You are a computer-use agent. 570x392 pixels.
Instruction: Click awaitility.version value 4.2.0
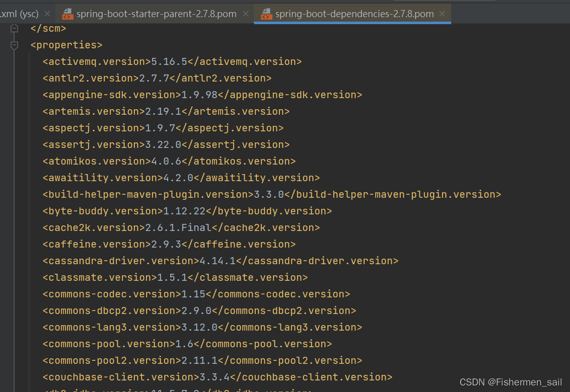point(178,178)
